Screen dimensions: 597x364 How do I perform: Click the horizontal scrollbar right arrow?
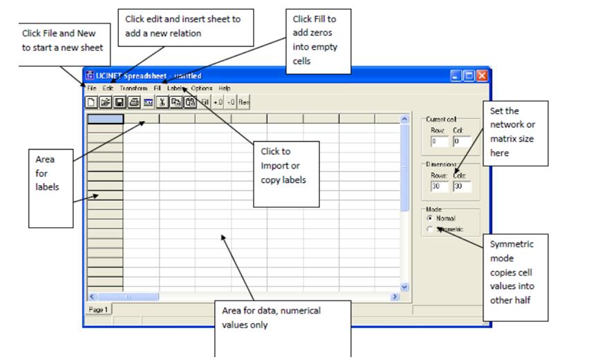pos(395,296)
